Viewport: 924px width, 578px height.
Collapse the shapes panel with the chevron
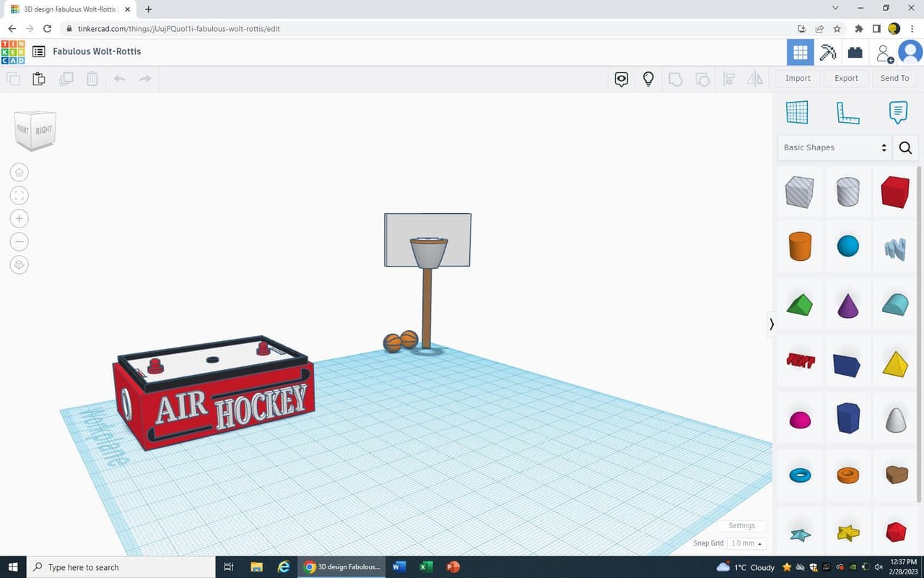tap(771, 324)
